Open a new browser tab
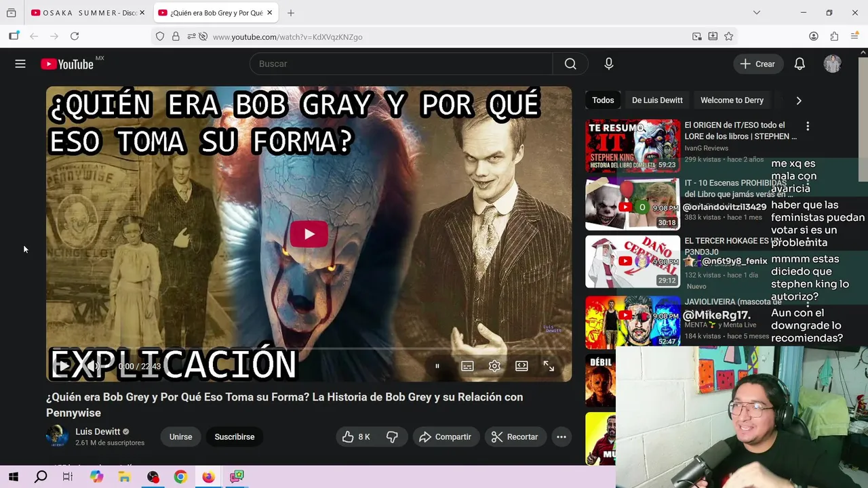868x488 pixels. coord(291,13)
